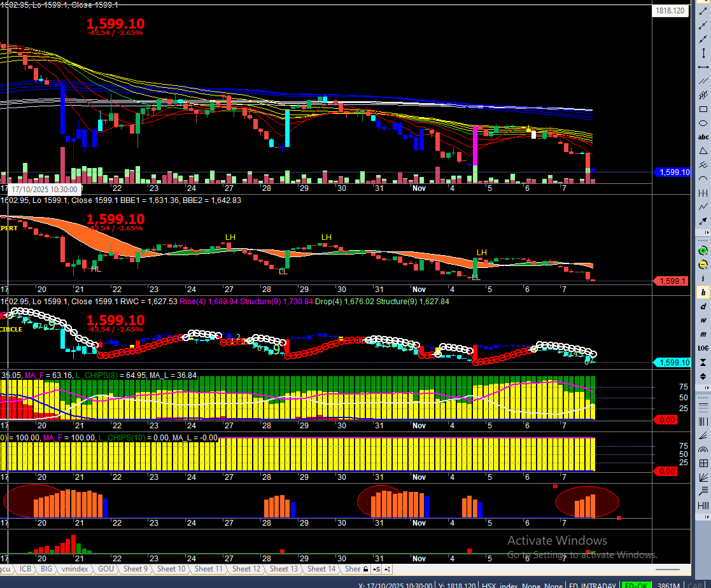
Task: Select the Fibonacci extension tool
Action: click(x=703, y=491)
